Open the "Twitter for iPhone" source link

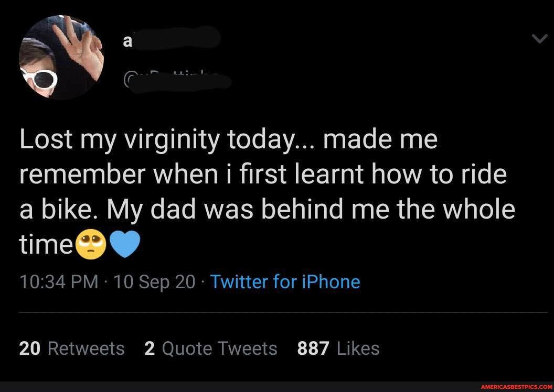click(x=285, y=282)
